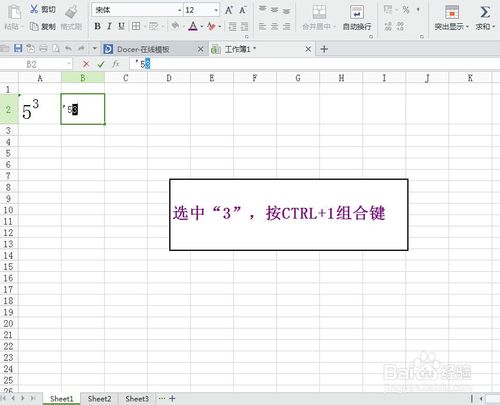Click the fill color bucket icon
Viewport: 500px width, 405px height.
pos(175,26)
